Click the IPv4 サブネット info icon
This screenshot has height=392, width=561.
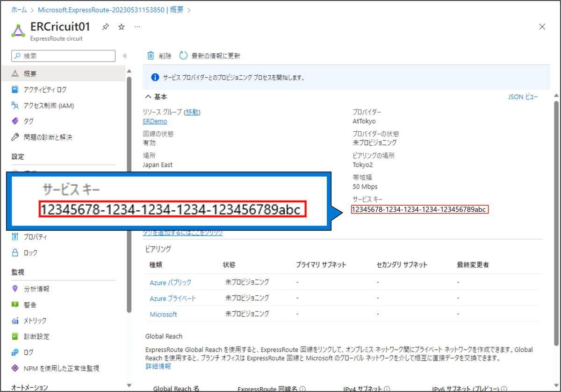click(386, 389)
